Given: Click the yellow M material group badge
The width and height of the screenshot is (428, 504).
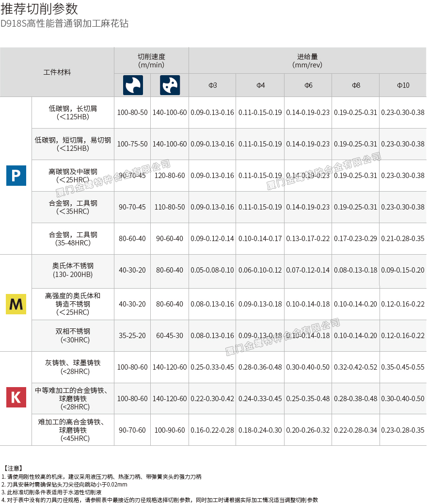Looking at the screenshot, I should (x=16, y=304).
